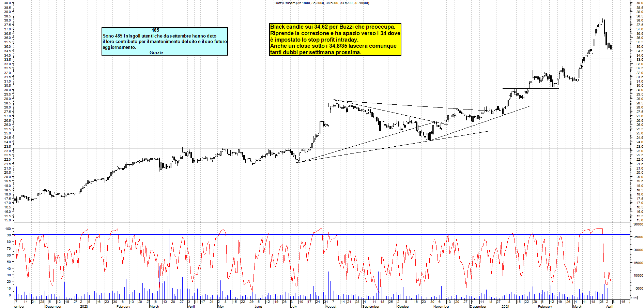Click the '5000' volume scale label
Viewport: 644px width, 308px height.
click(639, 288)
